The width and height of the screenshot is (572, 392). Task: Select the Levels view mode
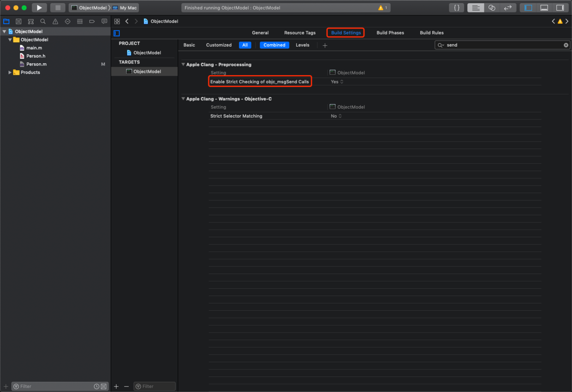point(303,45)
